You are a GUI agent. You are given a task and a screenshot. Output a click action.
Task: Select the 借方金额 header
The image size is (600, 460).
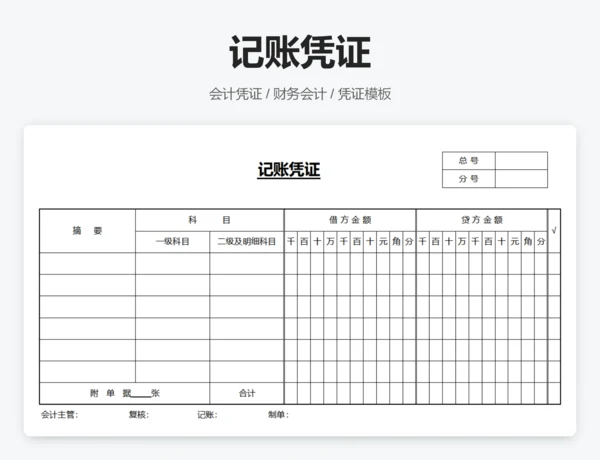tap(350, 220)
